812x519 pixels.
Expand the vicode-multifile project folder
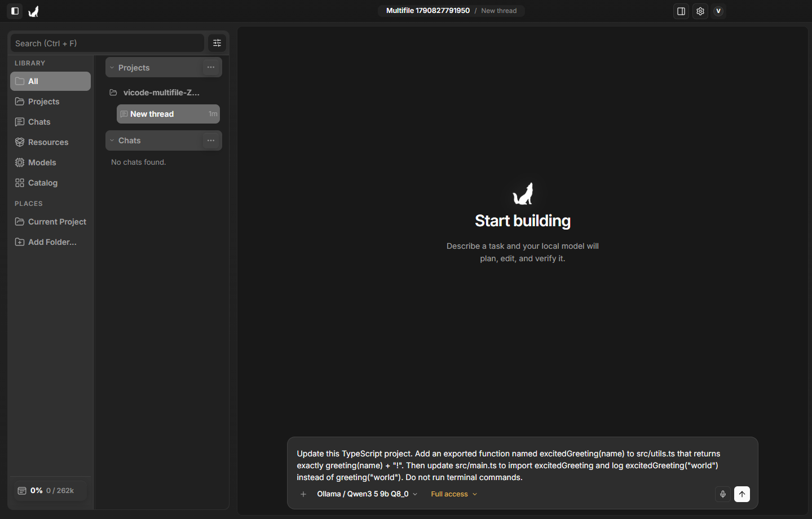162,93
